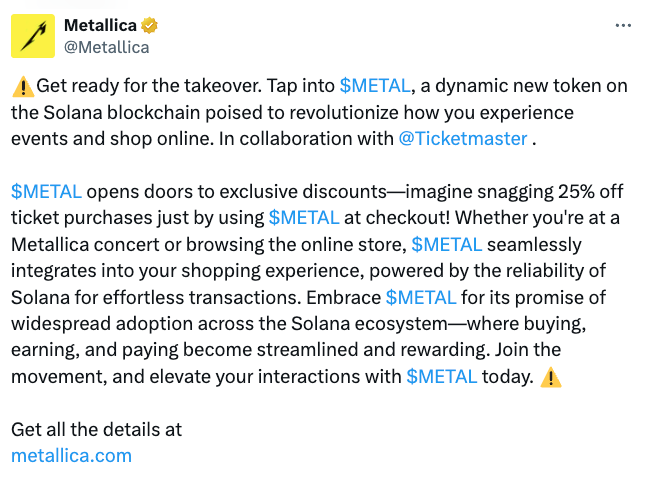This screenshot has height=480, width=649.
Task: Click $METAL cashtag after "Tap into"
Action: 375,86
